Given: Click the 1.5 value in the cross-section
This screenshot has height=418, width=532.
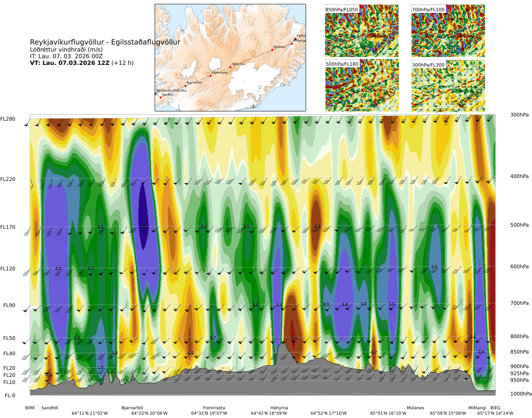Looking at the screenshot, I should click(392, 304).
